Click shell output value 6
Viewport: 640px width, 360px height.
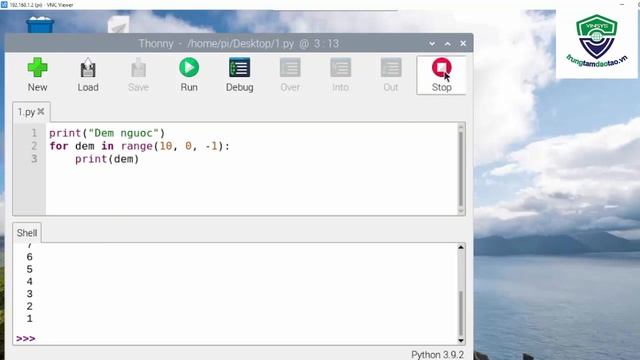pyautogui.click(x=29, y=257)
